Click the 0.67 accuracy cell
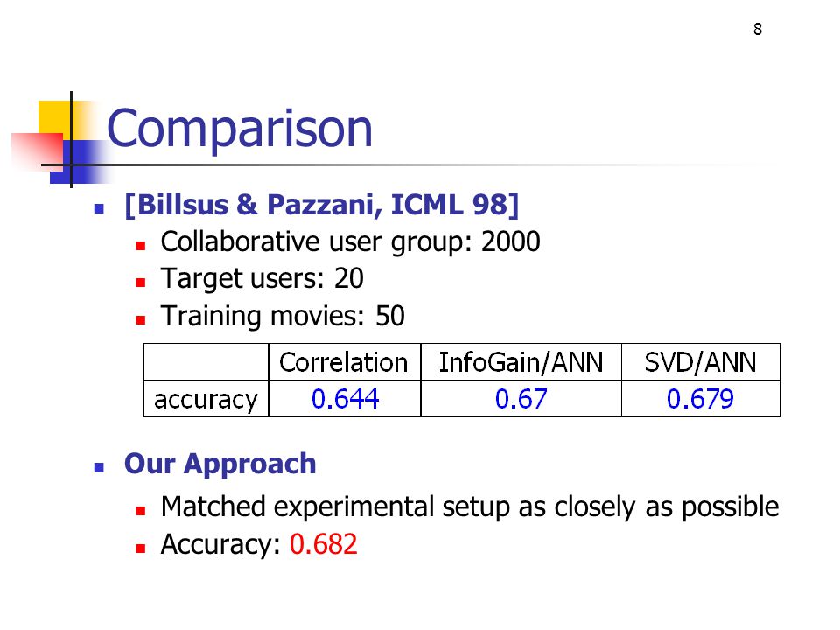 (x=521, y=399)
